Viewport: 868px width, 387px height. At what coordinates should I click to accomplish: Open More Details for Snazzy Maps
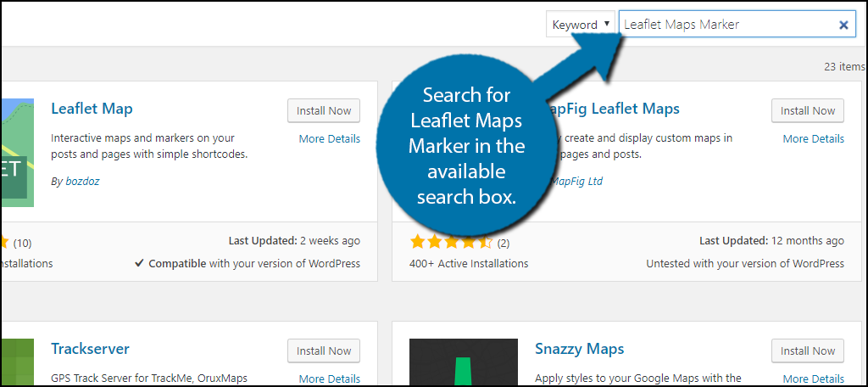(813, 379)
